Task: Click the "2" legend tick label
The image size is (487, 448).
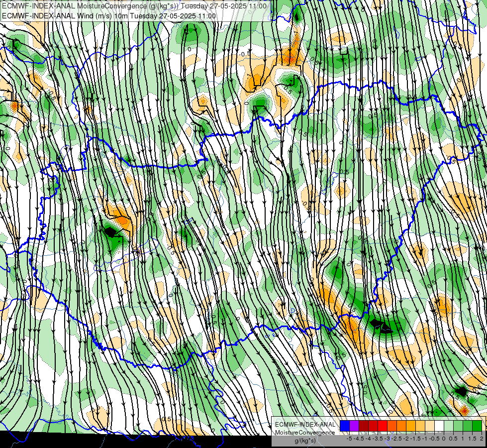Action: [482, 439]
